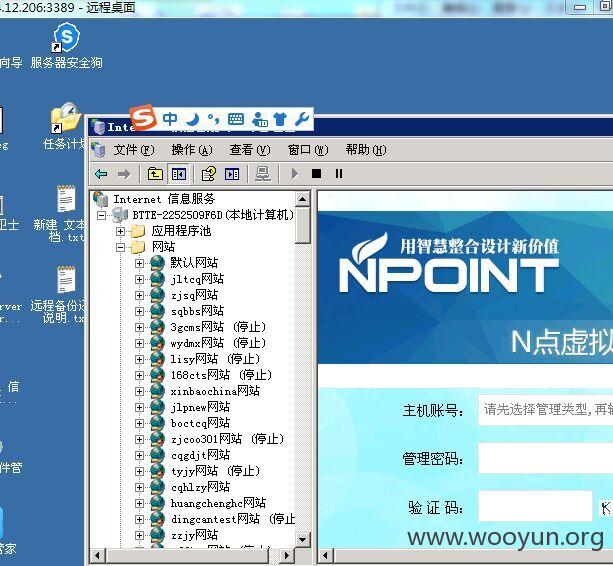Image resolution: width=613 pixels, height=566 pixels.
Task: Open the IME soft keyboard icon
Action: pos(236,119)
